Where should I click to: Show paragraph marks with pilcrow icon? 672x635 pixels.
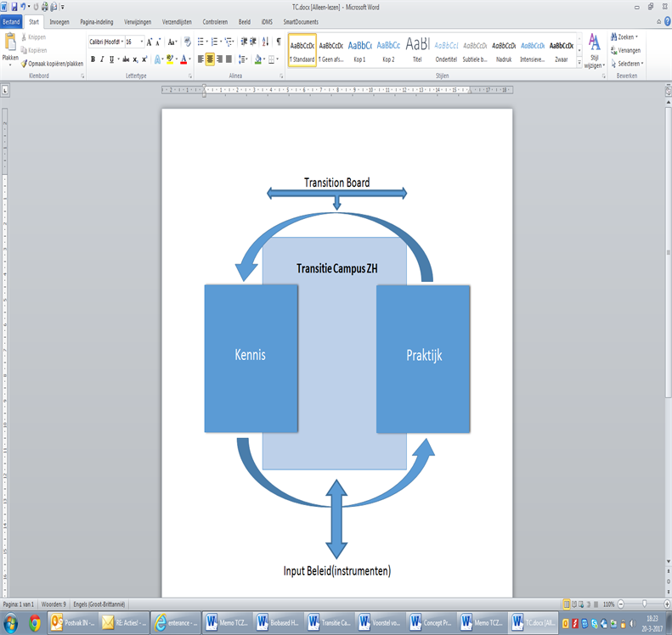tap(278, 42)
